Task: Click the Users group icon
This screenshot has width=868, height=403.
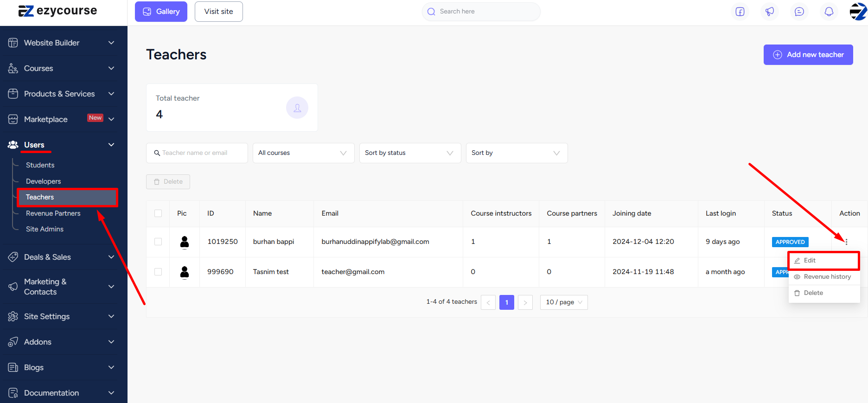Action: coord(13,145)
